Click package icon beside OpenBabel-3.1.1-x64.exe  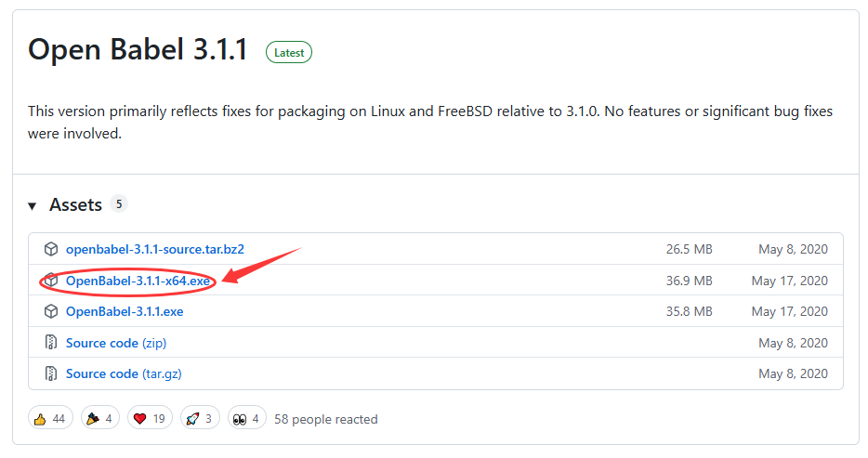click(x=51, y=281)
